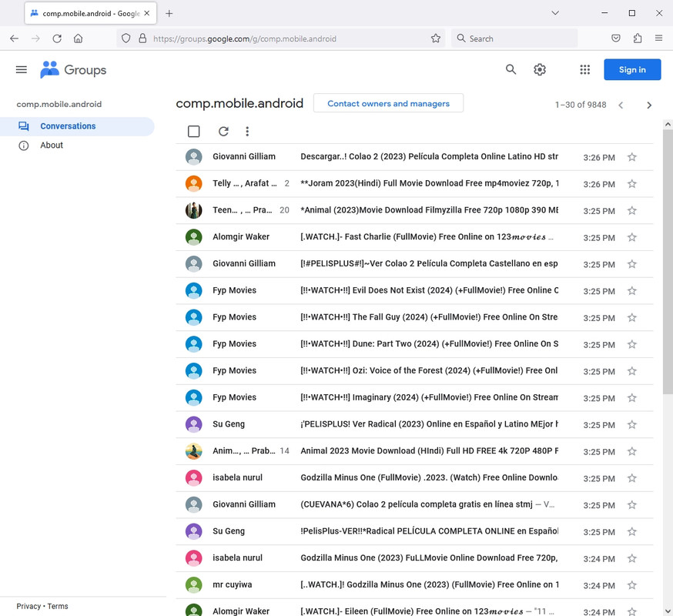The image size is (673, 616).
Task: Open the Groups settings gear
Action: (x=540, y=69)
